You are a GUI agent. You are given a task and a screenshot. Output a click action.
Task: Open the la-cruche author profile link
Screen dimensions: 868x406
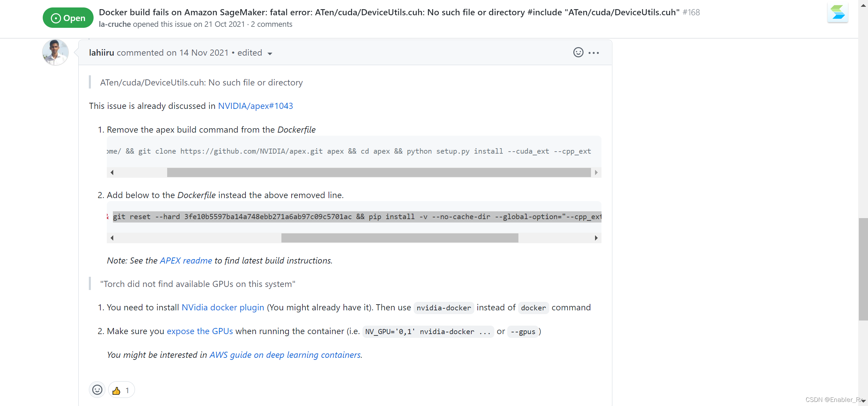[x=115, y=24]
